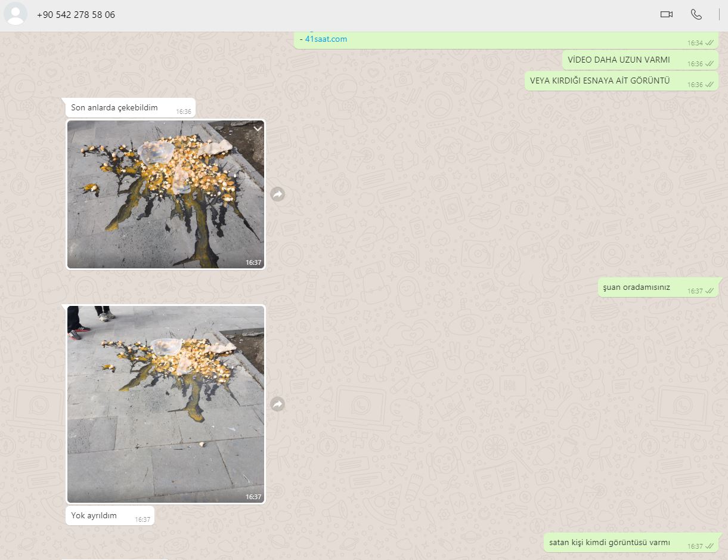Open message options chevron on first photo
Screen dimensions: 728x560
258,129
